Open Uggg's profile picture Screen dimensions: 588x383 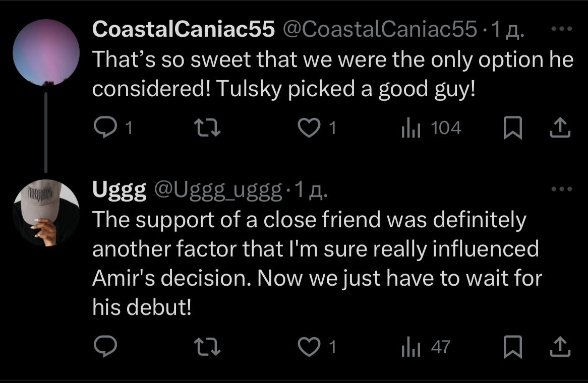[46, 213]
